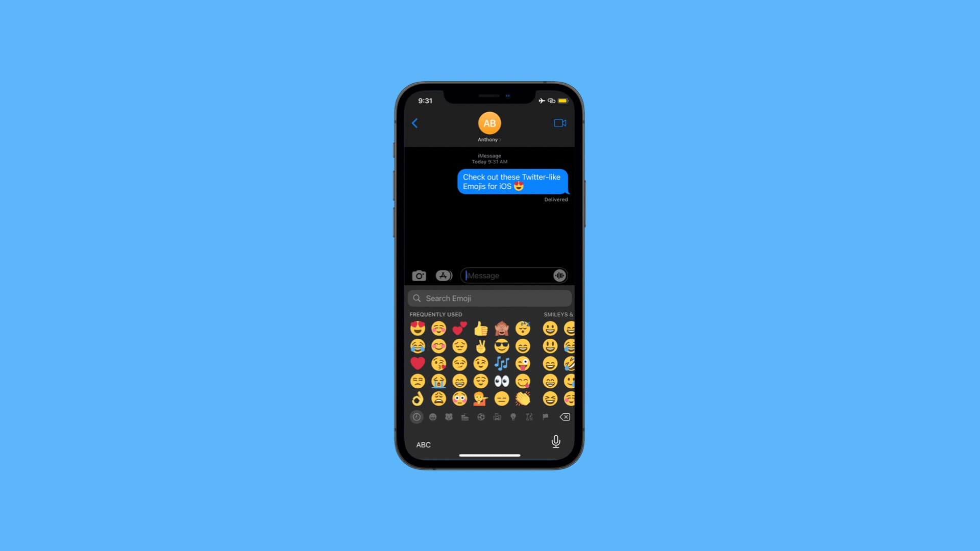
Task: Expand SMILEYS category section
Action: pyautogui.click(x=558, y=314)
